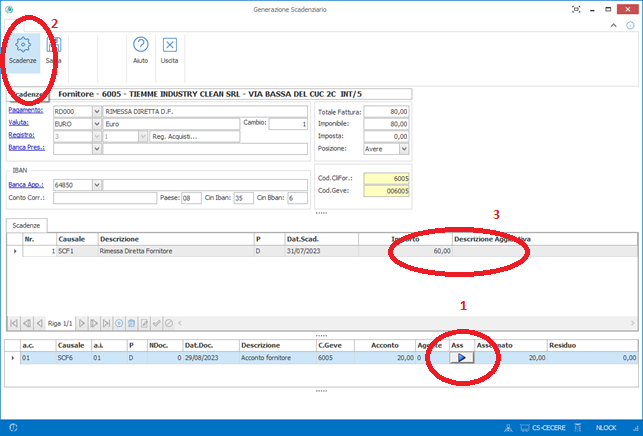The height and width of the screenshot is (436, 643).
Task: Select the '29/08/2023' Dat.Doc. cell
Action: pos(211,358)
